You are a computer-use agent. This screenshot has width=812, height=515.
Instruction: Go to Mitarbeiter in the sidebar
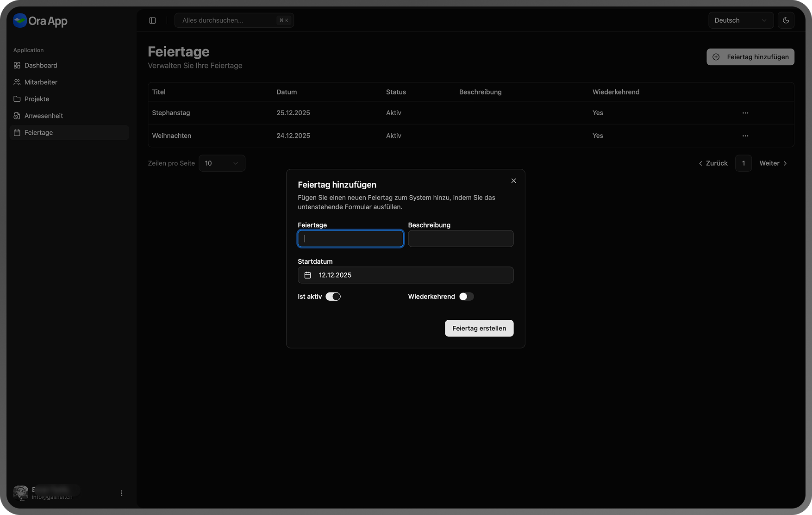click(x=41, y=82)
